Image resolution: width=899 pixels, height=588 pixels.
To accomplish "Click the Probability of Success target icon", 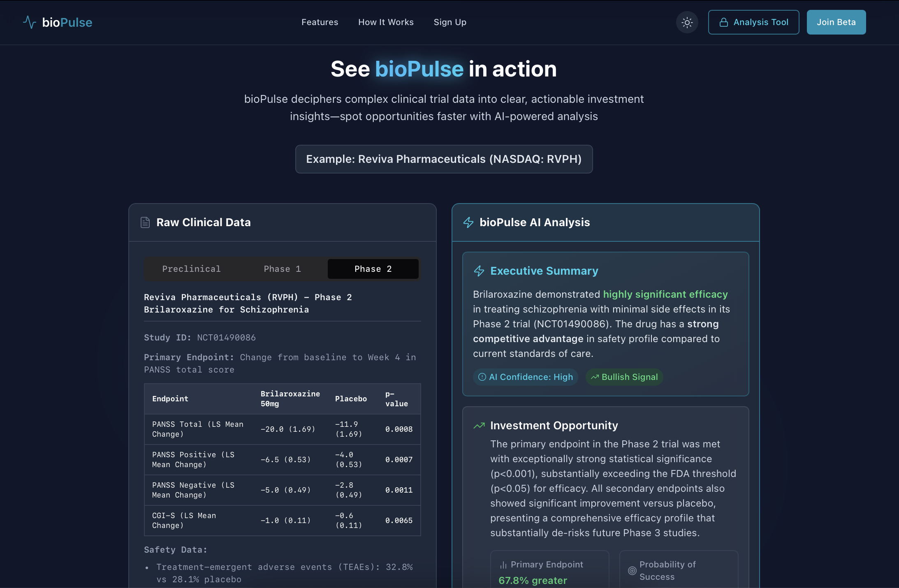I will (633, 571).
